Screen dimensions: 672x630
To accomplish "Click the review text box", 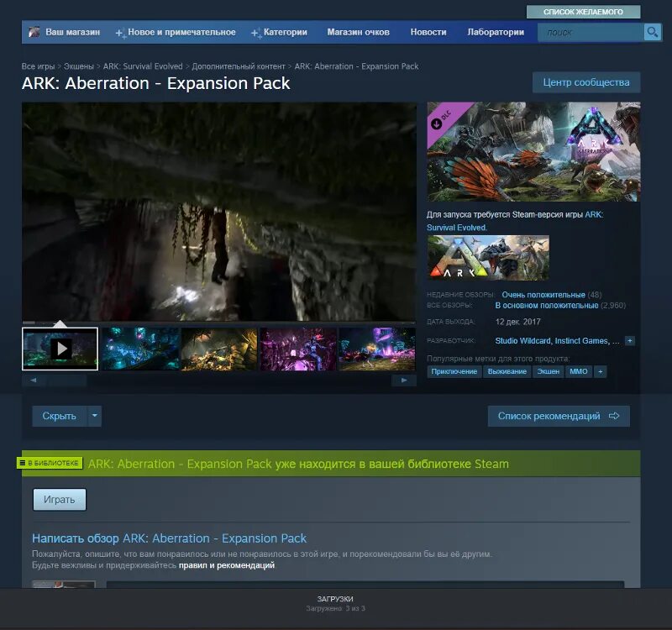I will click(x=365, y=585).
